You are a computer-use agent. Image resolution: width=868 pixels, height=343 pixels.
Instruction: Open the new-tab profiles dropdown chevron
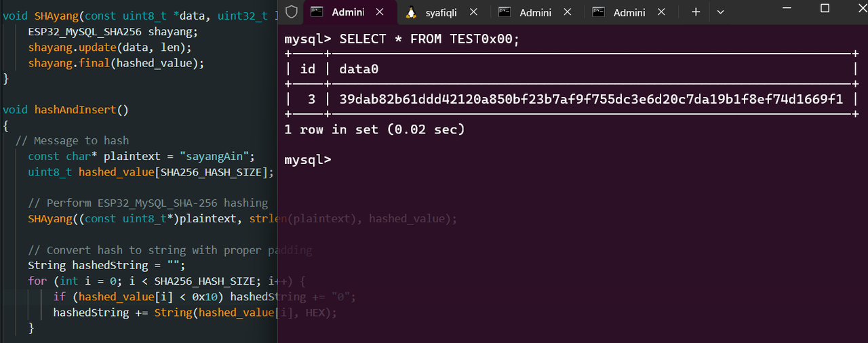pyautogui.click(x=720, y=12)
